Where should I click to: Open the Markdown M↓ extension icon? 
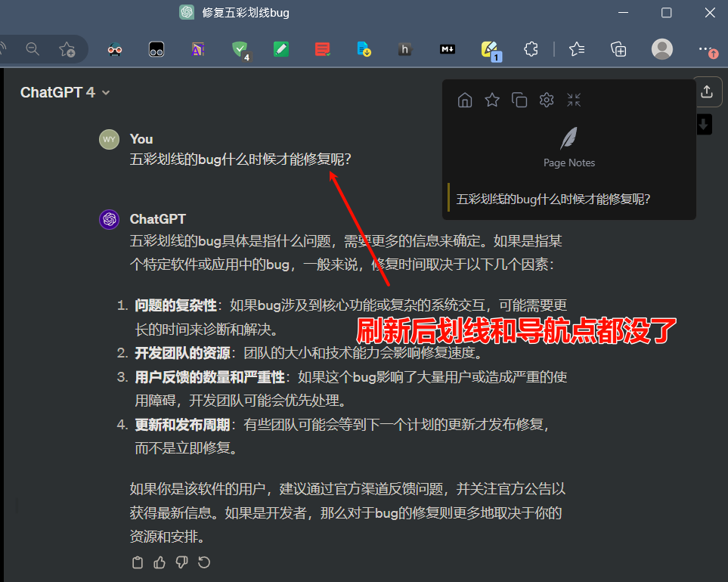[x=447, y=49]
